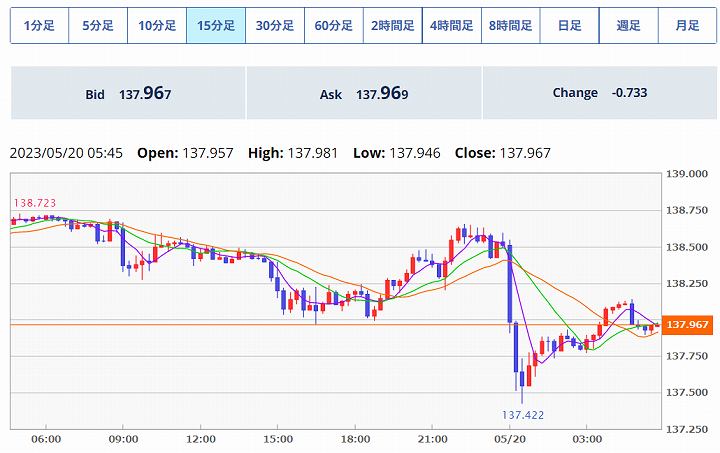Click the Bid 137.967 price panel
Viewport: 720px width, 453px height.
pos(128,93)
